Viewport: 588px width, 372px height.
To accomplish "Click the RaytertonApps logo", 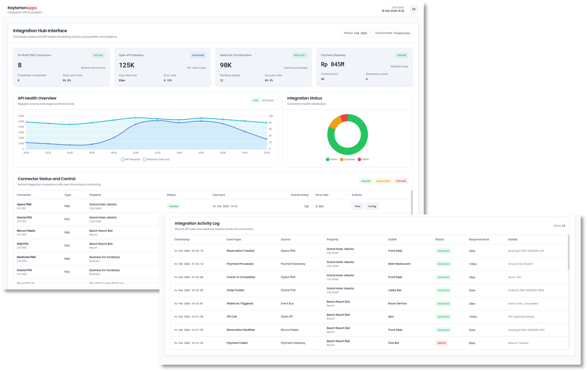I will point(22,8).
